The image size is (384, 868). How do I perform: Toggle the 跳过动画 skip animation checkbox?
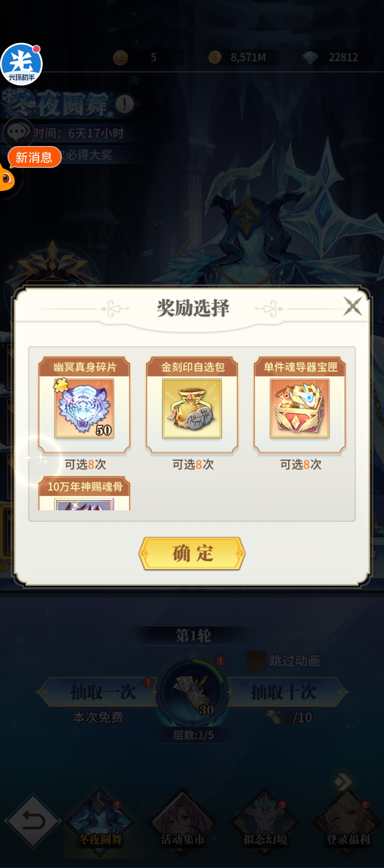pos(256,660)
